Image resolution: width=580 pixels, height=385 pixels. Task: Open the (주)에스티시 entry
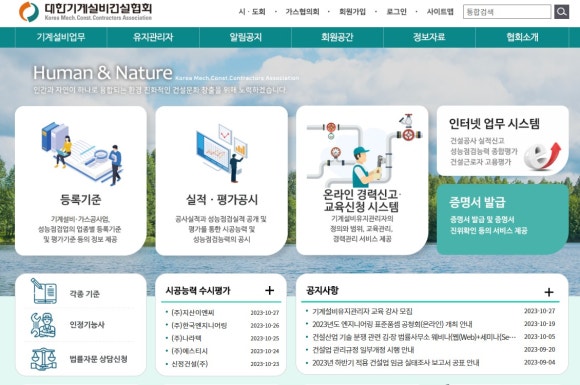189,351
